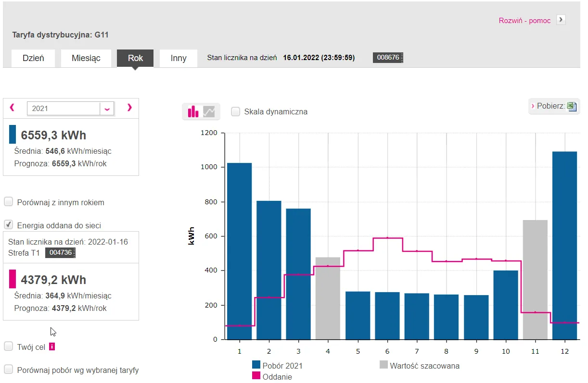Switch to the Dzień tab

33,58
